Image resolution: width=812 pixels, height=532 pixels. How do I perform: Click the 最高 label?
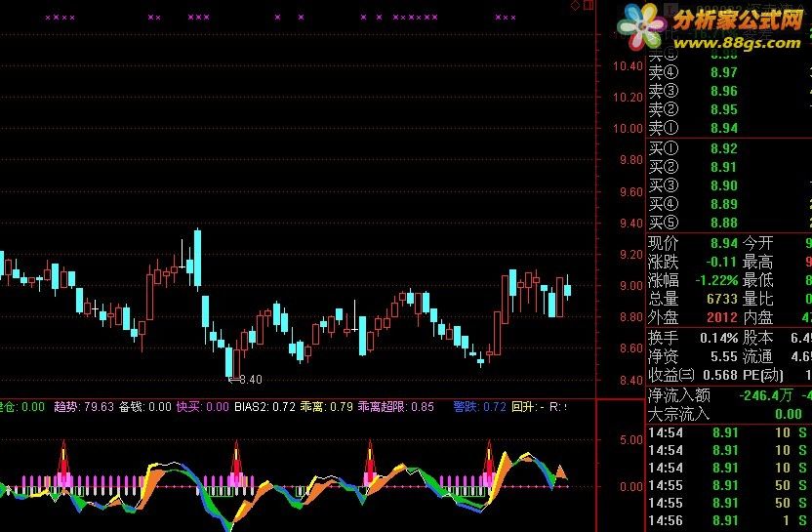[x=757, y=263]
